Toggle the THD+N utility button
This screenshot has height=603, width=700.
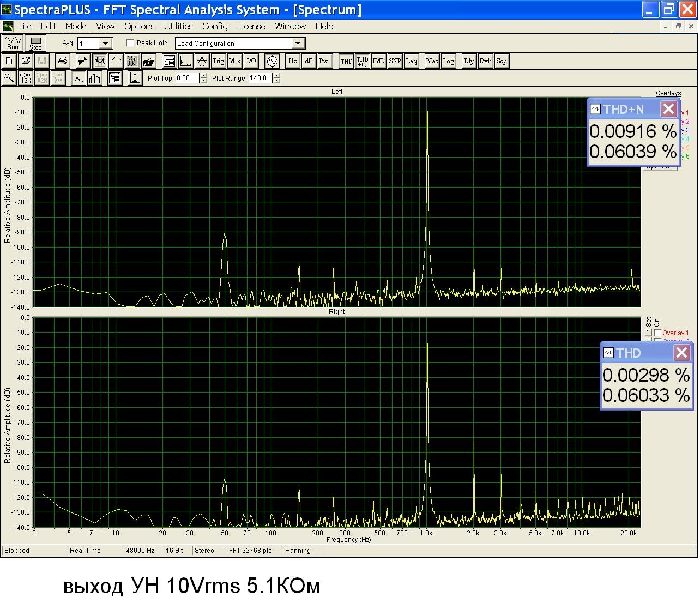362,61
